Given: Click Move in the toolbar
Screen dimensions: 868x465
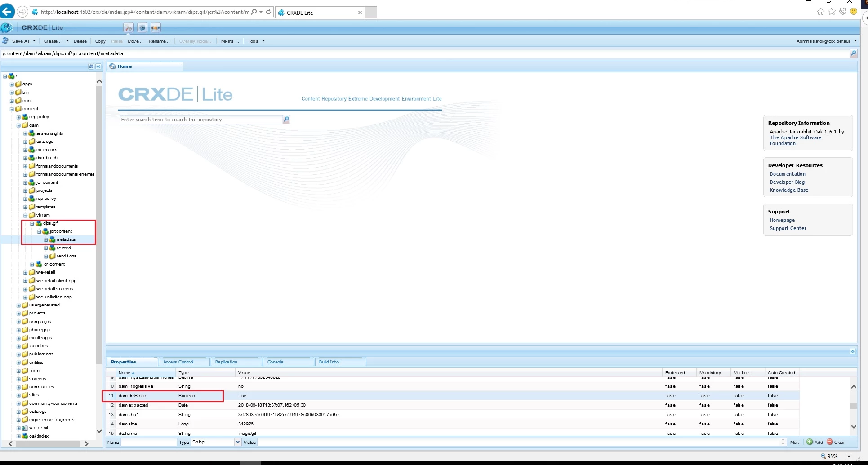Looking at the screenshot, I should coord(135,41).
